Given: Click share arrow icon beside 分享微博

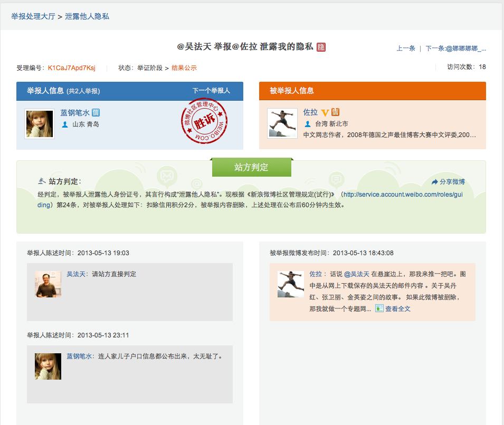Looking at the screenshot, I should [x=434, y=182].
